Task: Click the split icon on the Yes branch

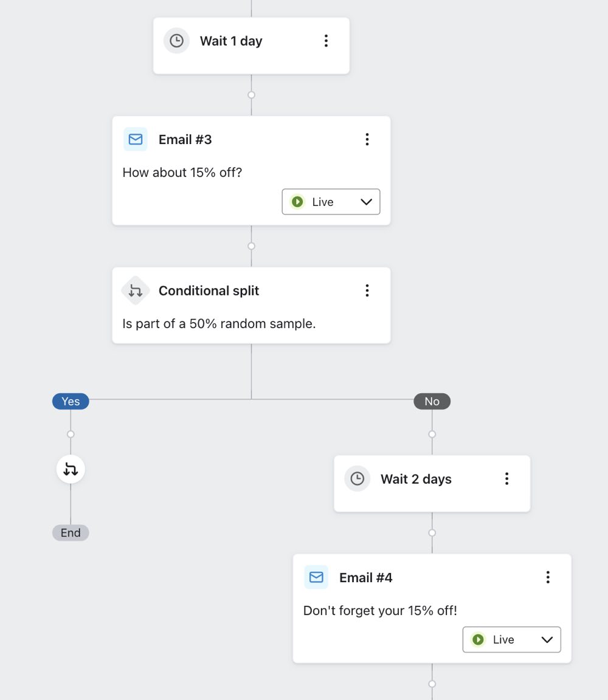Action: click(70, 468)
